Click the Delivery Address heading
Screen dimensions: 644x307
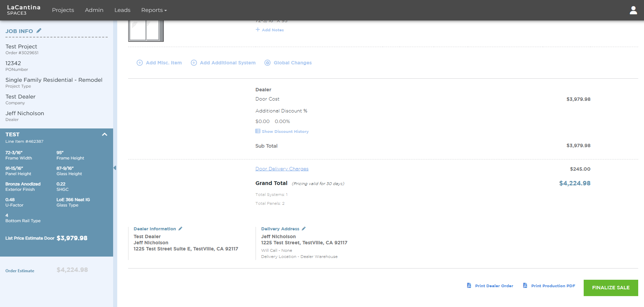coord(280,229)
